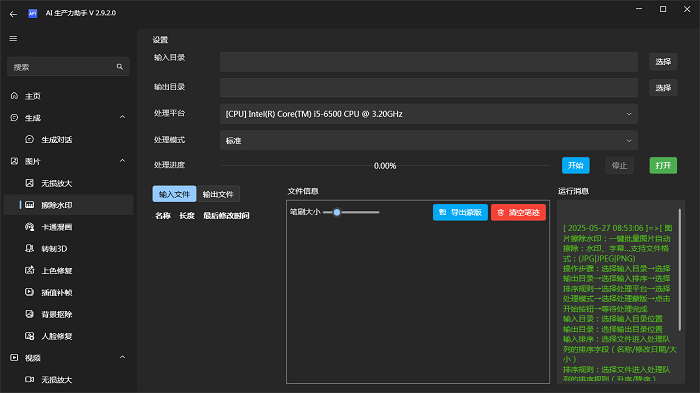Open the hamburger navigation menu
The height and width of the screenshot is (393, 700).
13,38
